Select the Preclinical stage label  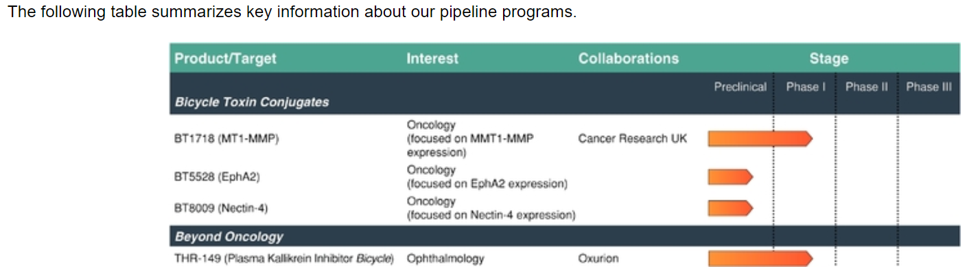click(740, 87)
